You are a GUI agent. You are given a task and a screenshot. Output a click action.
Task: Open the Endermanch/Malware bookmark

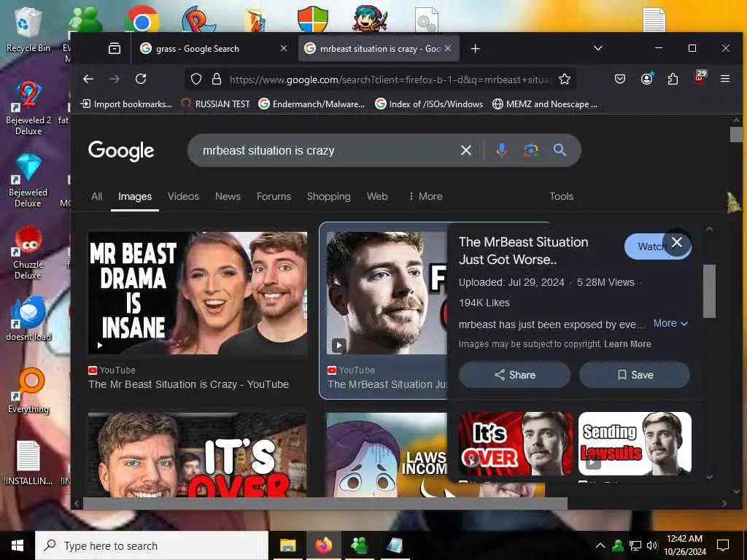coord(311,104)
